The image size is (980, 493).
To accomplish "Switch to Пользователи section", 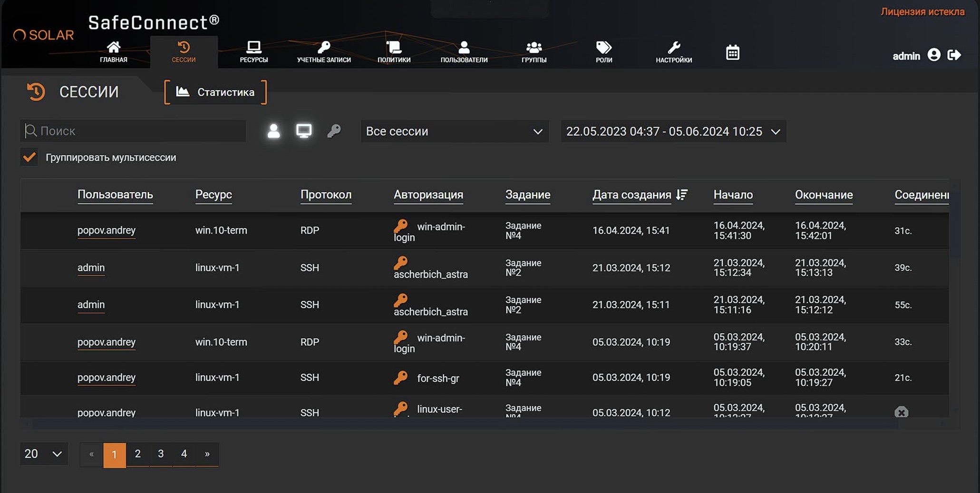I will 464,52.
